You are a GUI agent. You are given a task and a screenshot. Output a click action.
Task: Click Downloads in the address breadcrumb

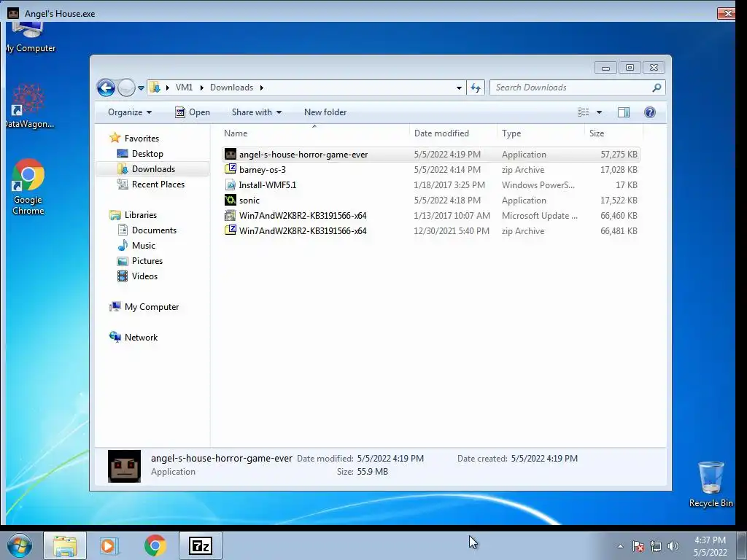tap(231, 87)
